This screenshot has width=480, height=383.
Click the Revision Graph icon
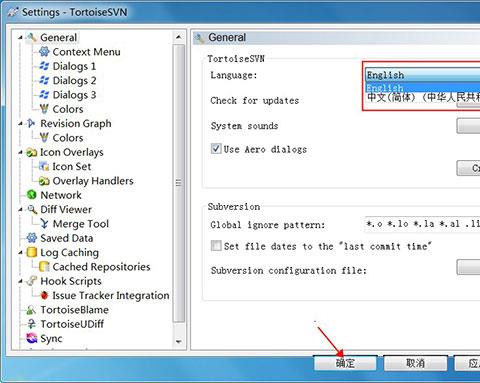coord(31,123)
